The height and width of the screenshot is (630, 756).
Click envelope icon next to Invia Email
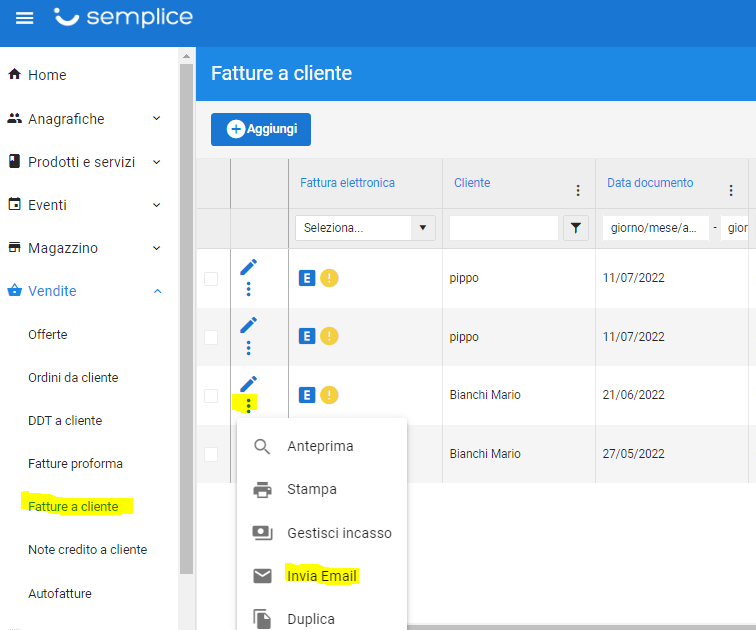click(x=262, y=576)
